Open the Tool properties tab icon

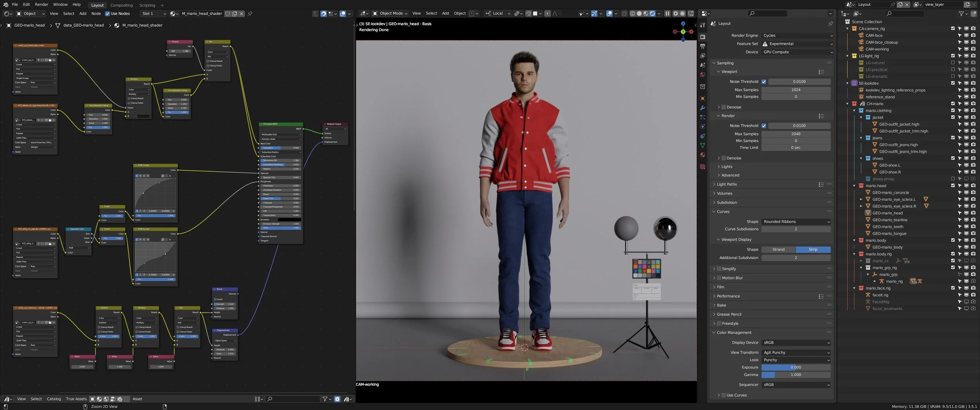point(702,25)
